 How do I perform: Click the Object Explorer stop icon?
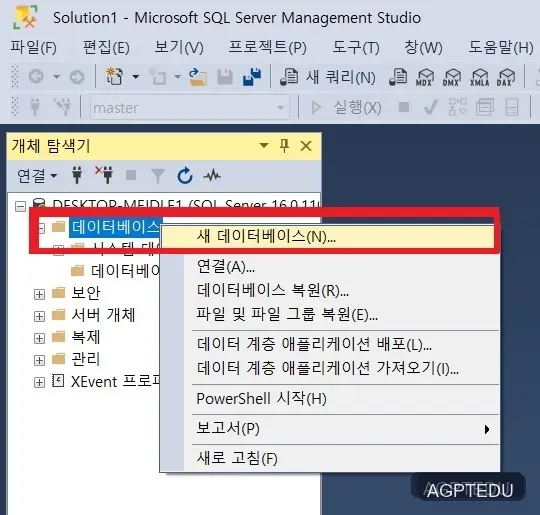coord(131,175)
